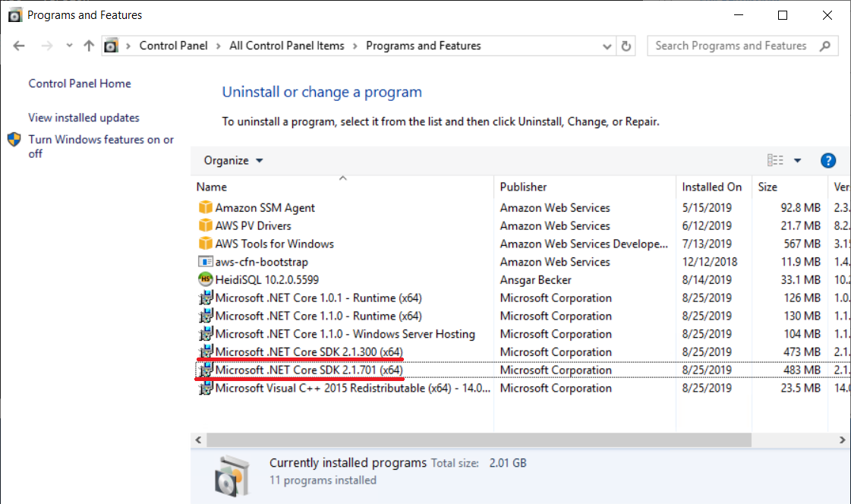The width and height of the screenshot is (851, 504).
Task: Click the Control Panel icon in the address bar
Action: pyautogui.click(x=111, y=46)
